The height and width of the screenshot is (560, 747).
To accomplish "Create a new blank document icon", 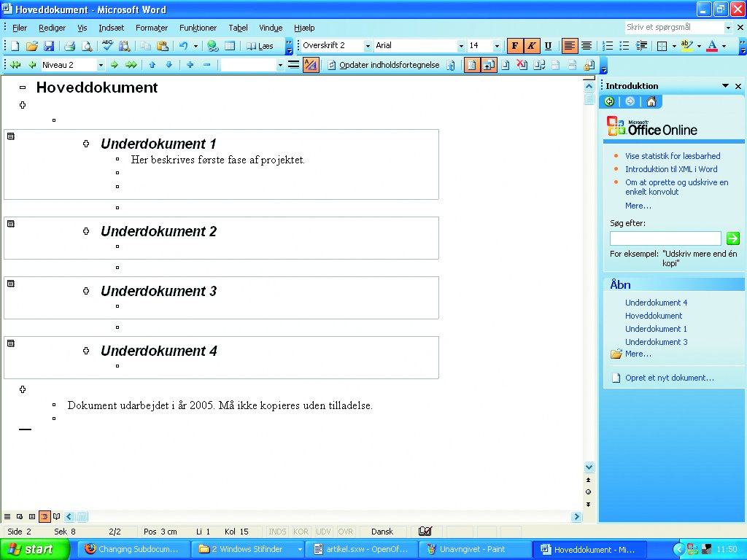I will tap(15, 46).
